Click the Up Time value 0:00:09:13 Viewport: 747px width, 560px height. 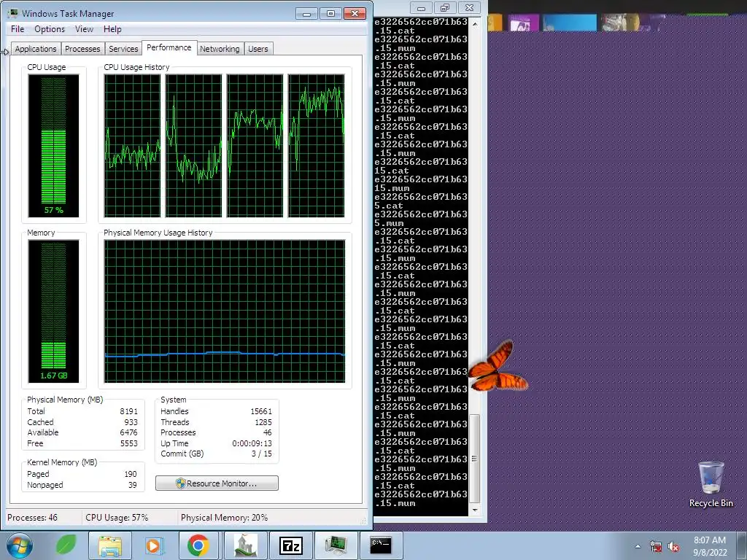pyautogui.click(x=252, y=443)
